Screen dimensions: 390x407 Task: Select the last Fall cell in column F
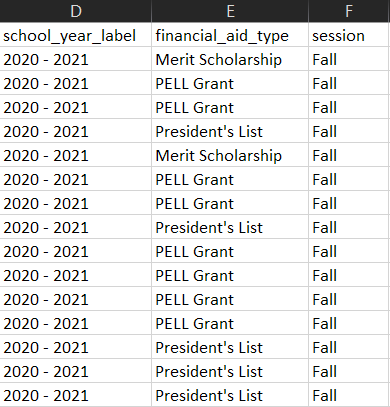click(349, 395)
